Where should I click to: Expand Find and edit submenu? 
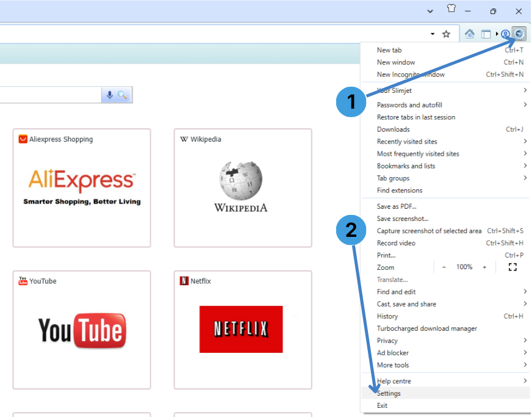pos(445,292)
